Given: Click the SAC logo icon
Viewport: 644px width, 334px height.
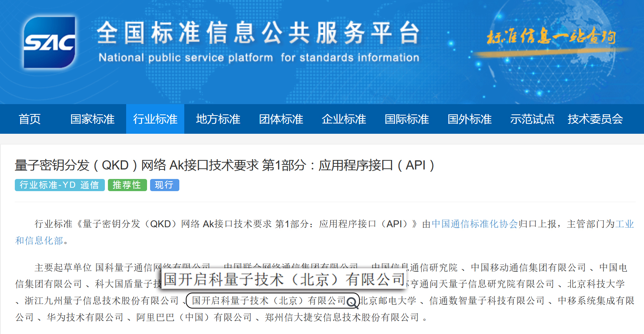Looking at the screenshot, I should (49, 43).
